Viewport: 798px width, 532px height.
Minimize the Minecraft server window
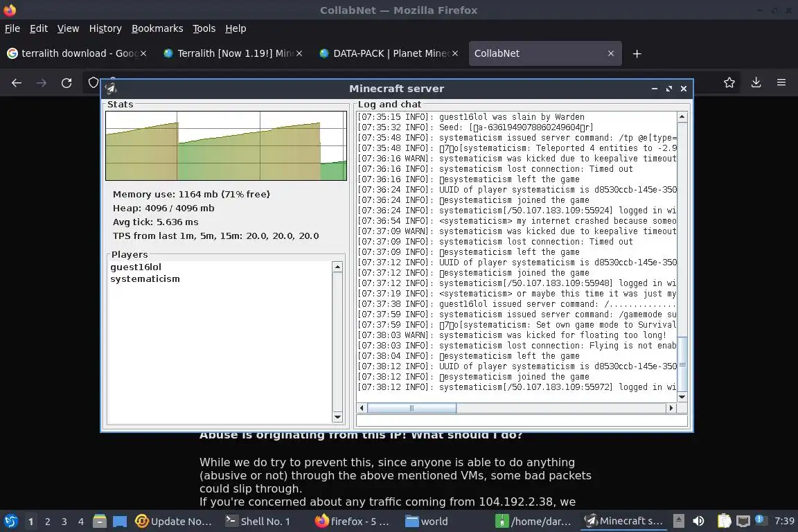pyautogui.click(x=655, y=89)
